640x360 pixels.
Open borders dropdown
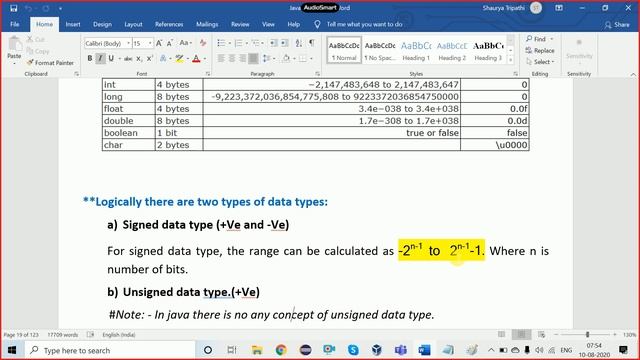coord(311,59)
